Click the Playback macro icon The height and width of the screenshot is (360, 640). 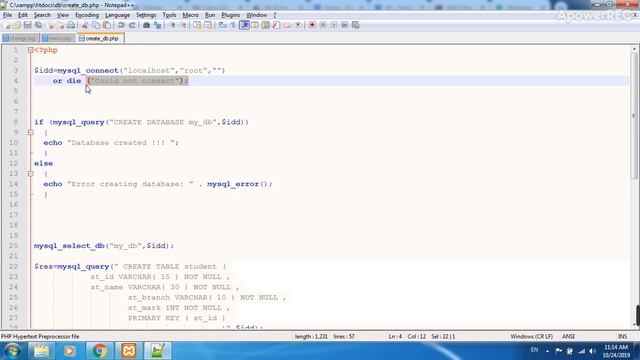click(334, 25)
